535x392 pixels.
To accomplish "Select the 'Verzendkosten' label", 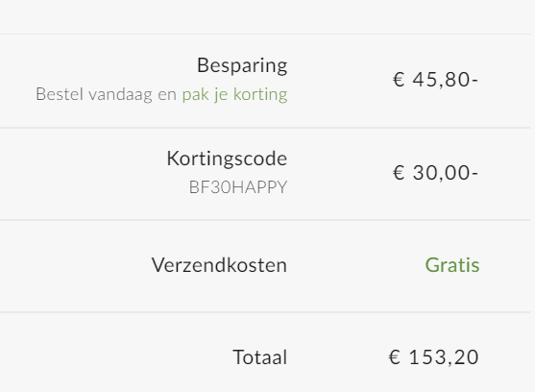I will [219, 265].
